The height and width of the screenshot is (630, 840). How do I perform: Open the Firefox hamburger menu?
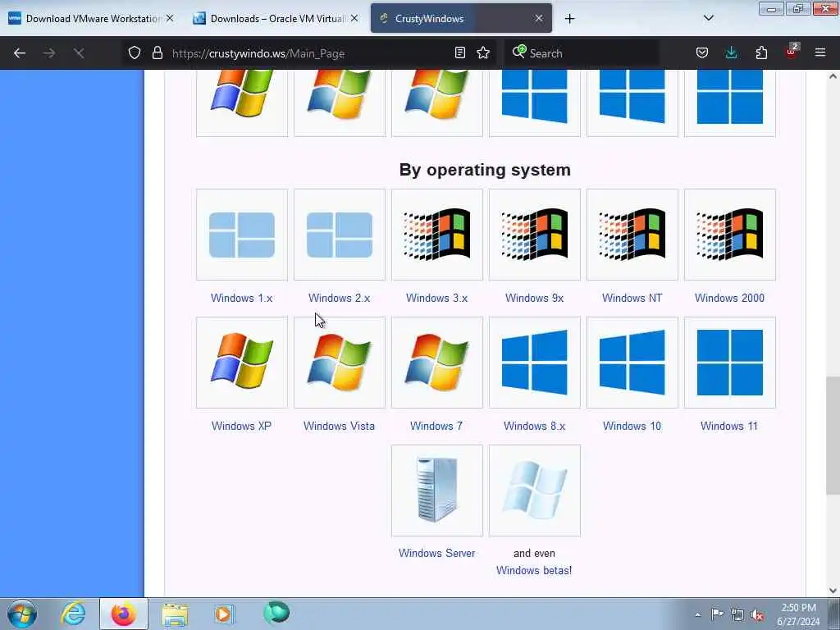tap(820, 52)
